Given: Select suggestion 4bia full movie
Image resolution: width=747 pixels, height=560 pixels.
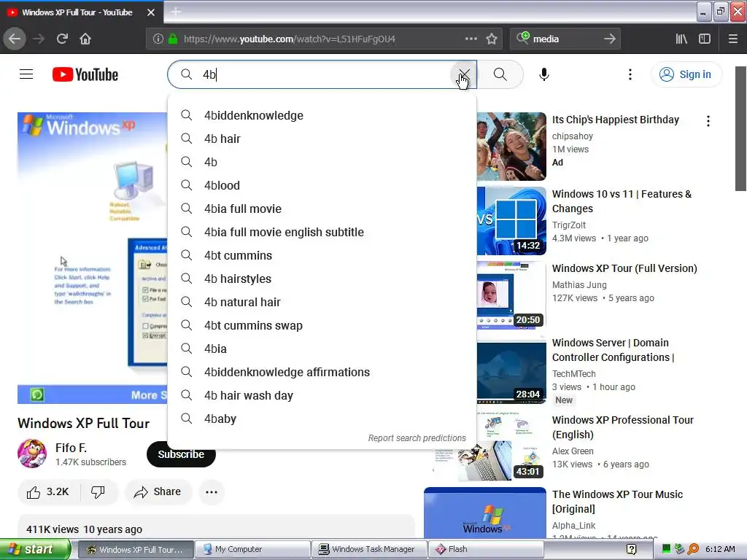Looking at the screenshot, I should click(322, 209).
